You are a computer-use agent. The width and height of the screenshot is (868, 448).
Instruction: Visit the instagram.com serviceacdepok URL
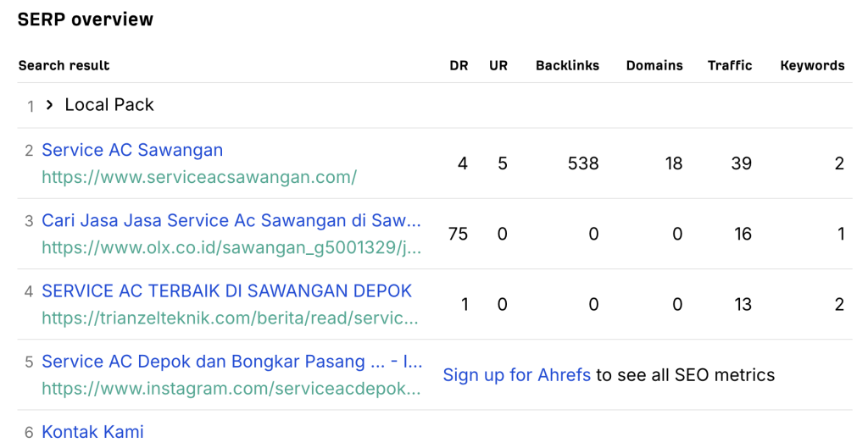(x=231, y=388)
